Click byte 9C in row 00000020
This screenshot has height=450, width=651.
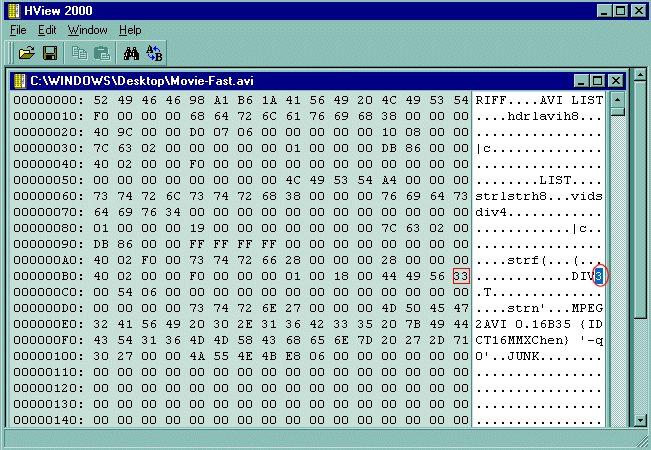pyautogui.click(x=125, y=132)
